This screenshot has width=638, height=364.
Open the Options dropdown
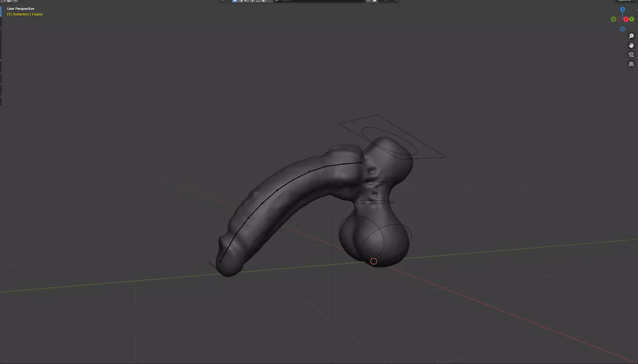click(626, 1)
